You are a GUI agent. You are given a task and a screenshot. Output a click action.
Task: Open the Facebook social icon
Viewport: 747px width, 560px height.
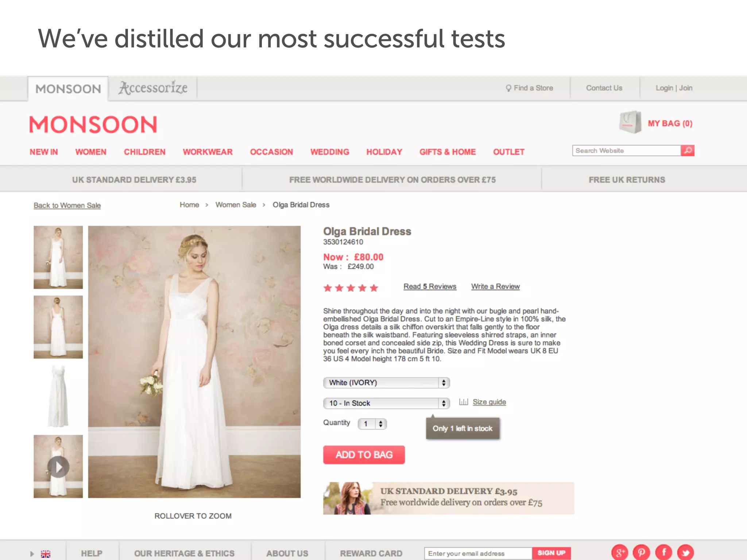tap(664, 552)
